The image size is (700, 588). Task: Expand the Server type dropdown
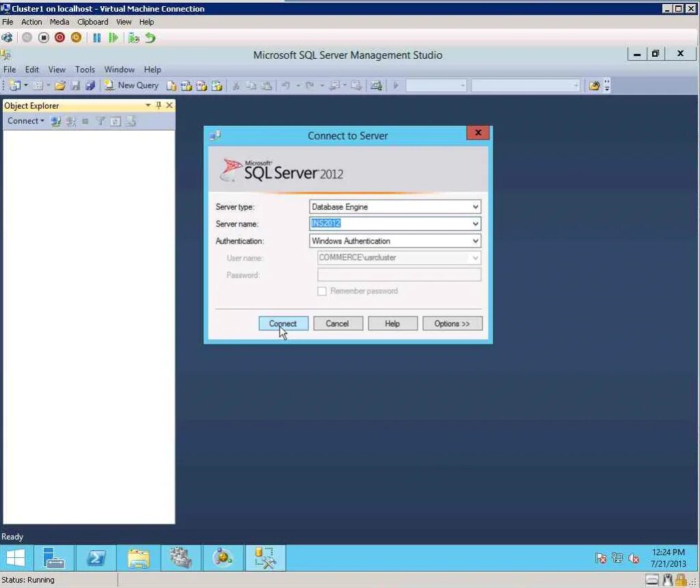point(476,206)
